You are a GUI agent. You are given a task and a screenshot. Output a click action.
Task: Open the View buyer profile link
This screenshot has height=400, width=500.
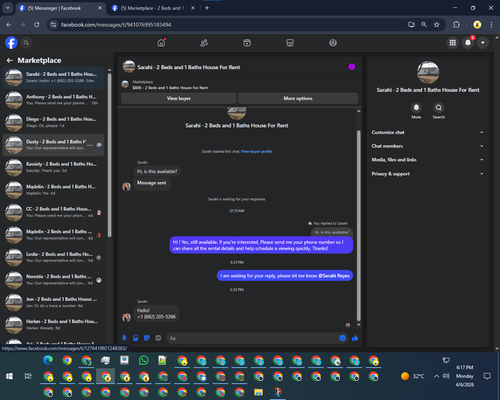point(256,151)
